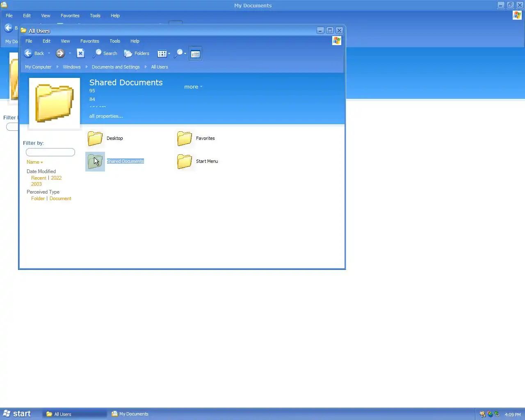Open the Start Menu folder icon
Image resolution: width=525 pixels, height=420 pixels.
[185, 162]
